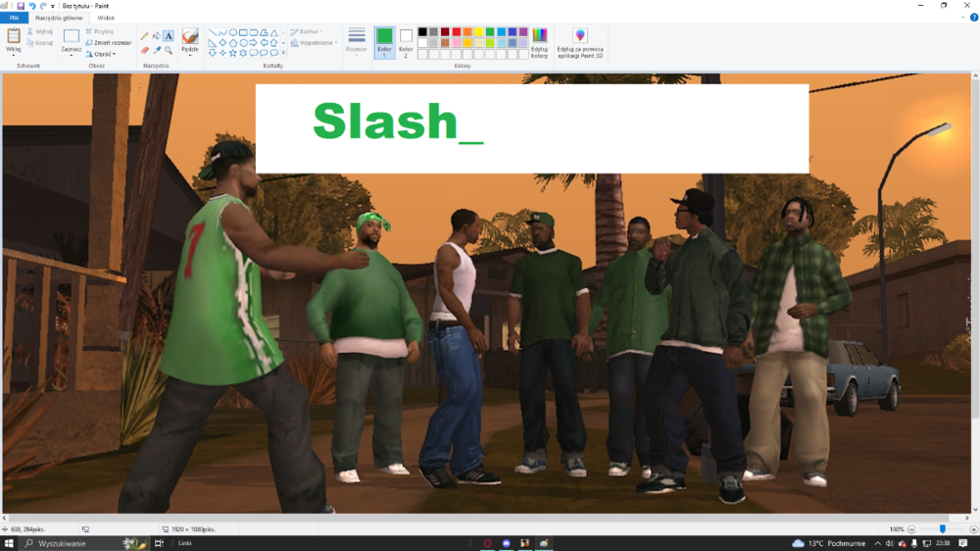The width and height of the screenshot is (980, 551).
Task: Expand the Wklej paste dropdown arrow
Action: click(x=13, y=55)
